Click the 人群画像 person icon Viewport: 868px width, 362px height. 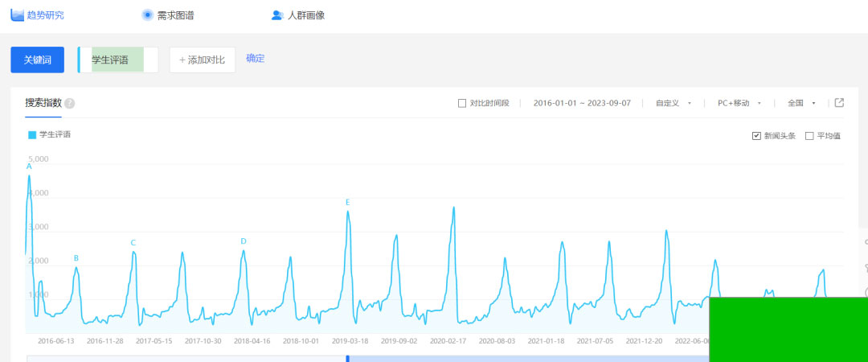pos(277,15)
